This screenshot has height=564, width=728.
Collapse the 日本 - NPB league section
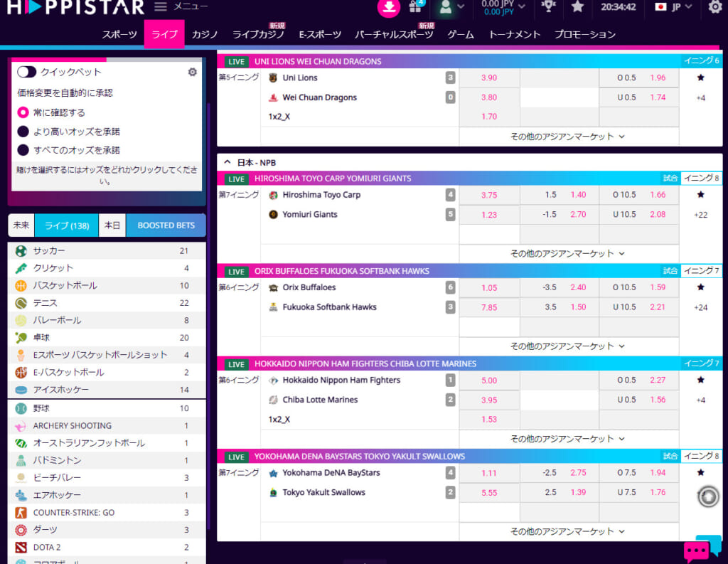(x=227, y=162)
